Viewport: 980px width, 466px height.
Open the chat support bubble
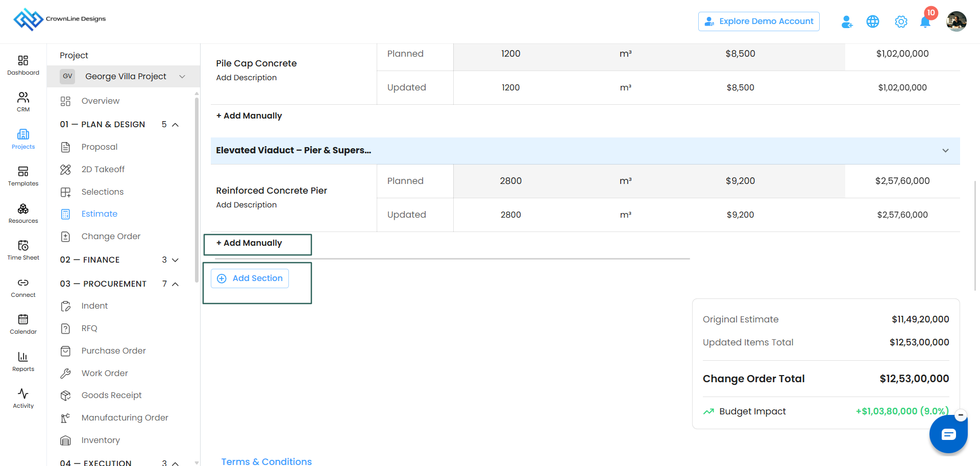coord(948,434)
